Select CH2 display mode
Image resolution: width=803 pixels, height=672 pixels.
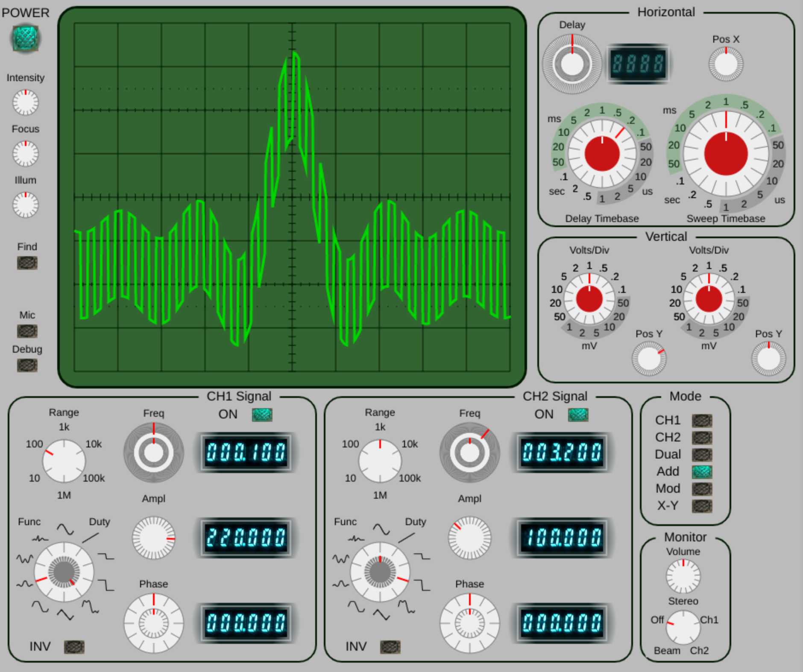[702, 438]
